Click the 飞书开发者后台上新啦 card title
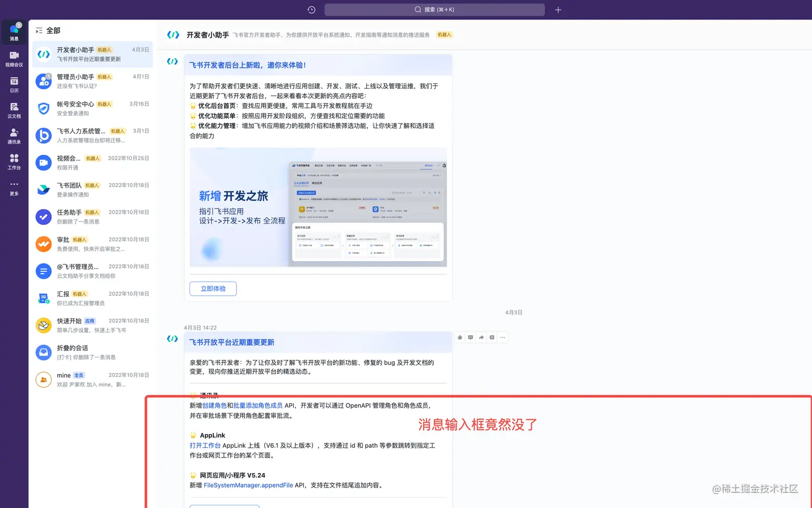Image resolution: width=812 pixels, height=508 pixels. tap(248, 65)
